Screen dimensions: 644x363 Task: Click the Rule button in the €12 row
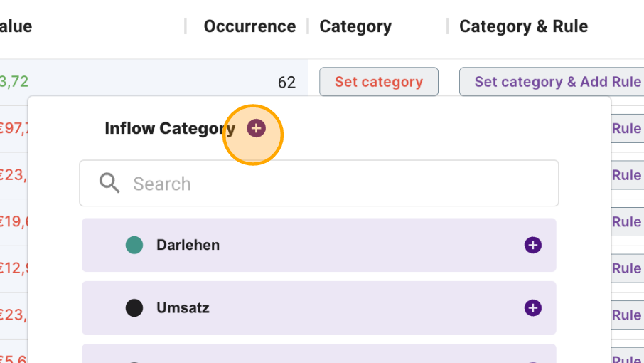pos(627,268)
